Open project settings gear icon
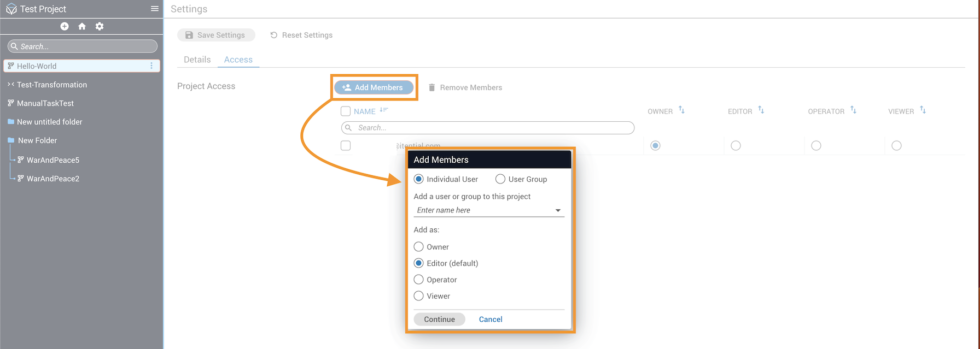This screenshot has width=980, height=349. pos(100,26)
